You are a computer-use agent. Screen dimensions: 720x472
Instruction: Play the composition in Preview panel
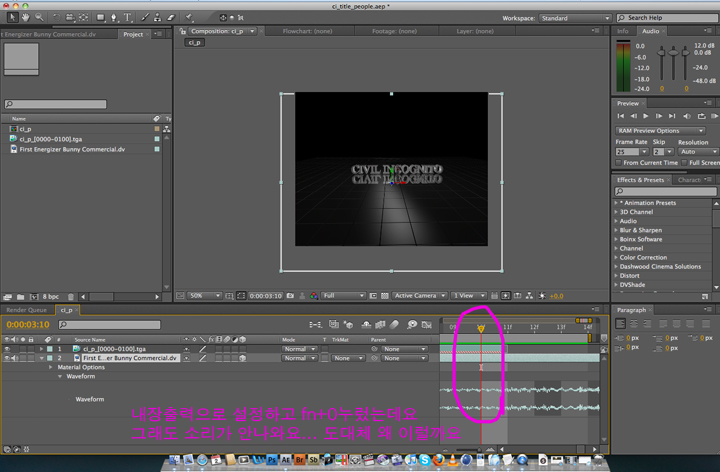(x=646, y=116)
